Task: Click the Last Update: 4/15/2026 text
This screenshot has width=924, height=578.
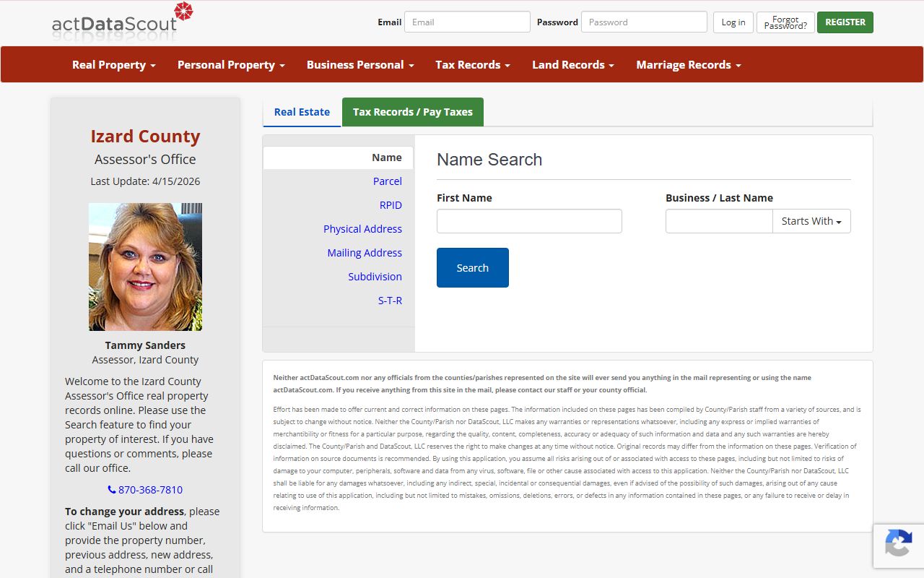Action: coord(145,181)
